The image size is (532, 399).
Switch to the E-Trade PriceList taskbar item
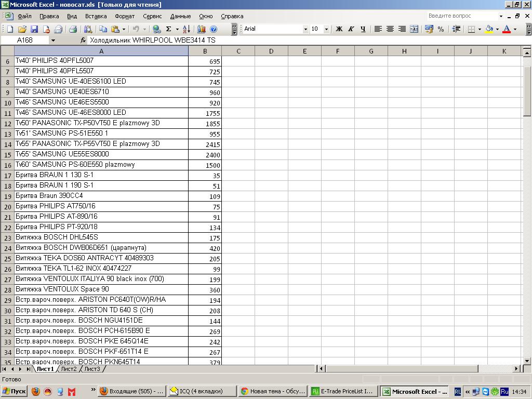(x=344, y=392)
